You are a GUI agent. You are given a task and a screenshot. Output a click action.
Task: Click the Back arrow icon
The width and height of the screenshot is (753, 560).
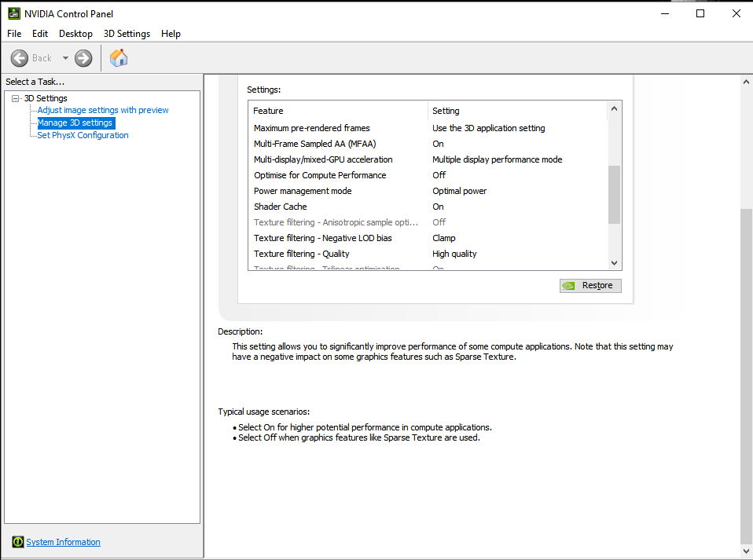coord(20,58)
